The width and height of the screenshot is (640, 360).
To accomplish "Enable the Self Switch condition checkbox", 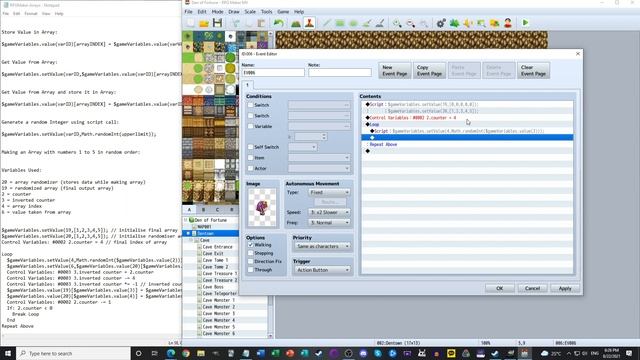I will [x=251, y=147].
